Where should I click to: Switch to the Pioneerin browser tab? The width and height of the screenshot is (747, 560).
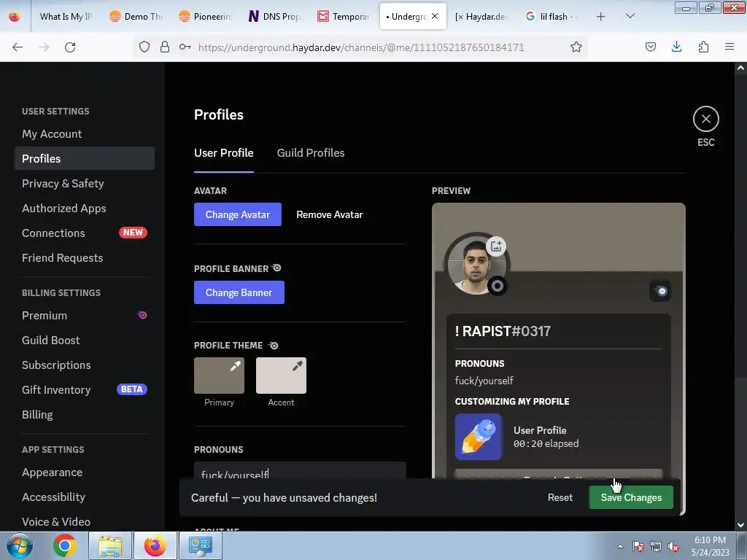click(205, 16)
